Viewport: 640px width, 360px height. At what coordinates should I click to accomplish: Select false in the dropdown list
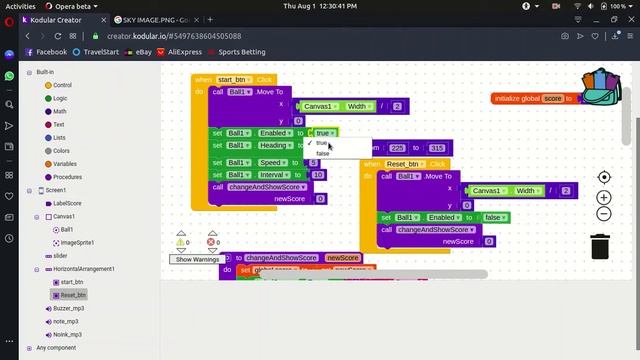pos(322,153)
